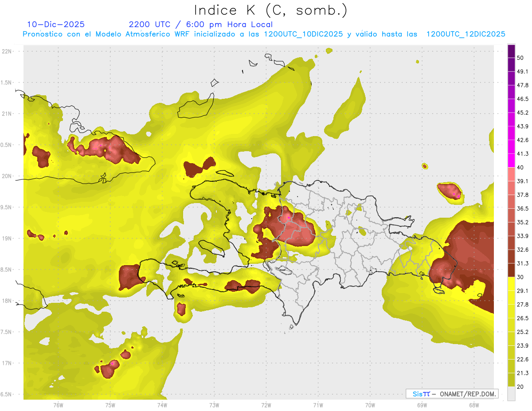532x411 pixels.
Task: Click the "36.5" colorbar label
Action: pos(523,208)
